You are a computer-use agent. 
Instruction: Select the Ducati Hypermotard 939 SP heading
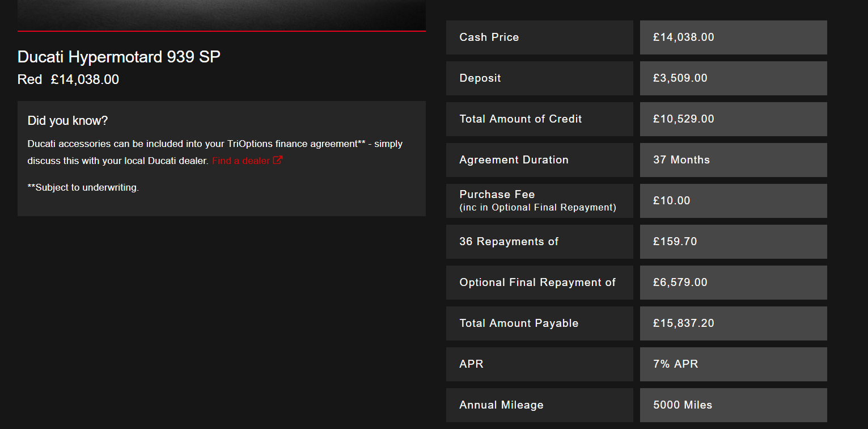tap(119, 57)
